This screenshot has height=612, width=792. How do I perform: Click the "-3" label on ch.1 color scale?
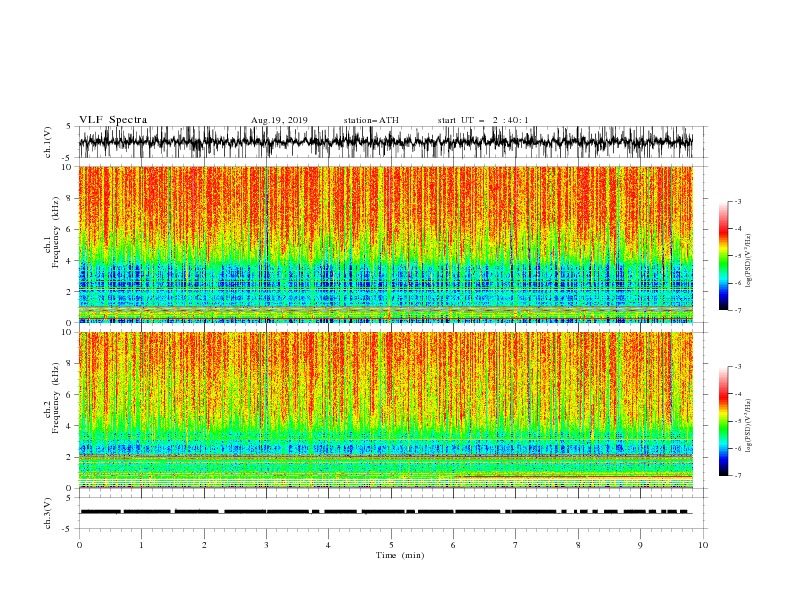point(738,201)
